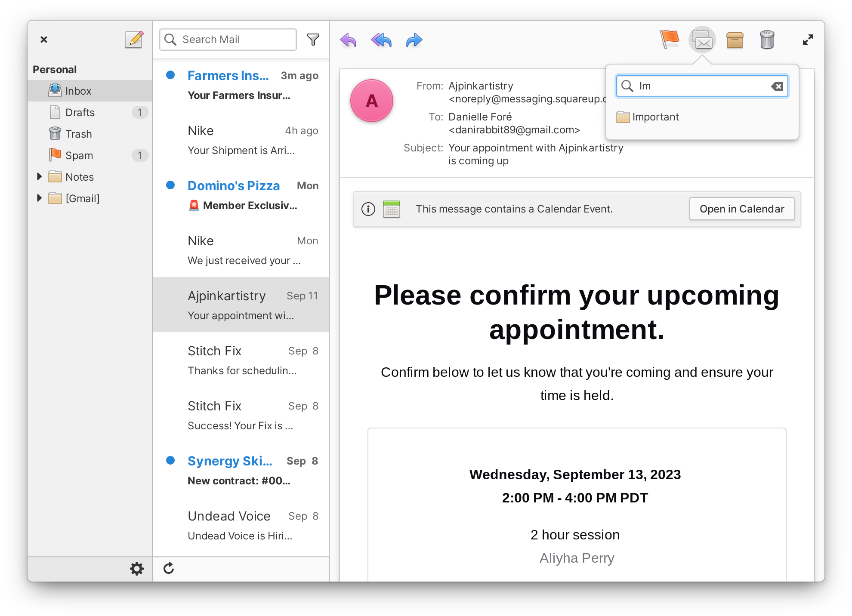Screen dimensions: 852x616
Task: Click the Settings gear icon
Action: point(137,568)
